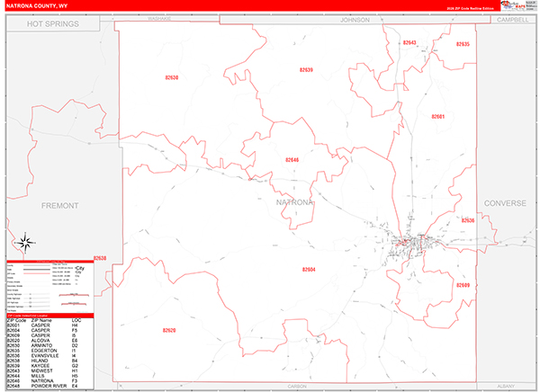Select MILLS in the locator table
This screenshot has height=392, width=540.
point(38,376)
